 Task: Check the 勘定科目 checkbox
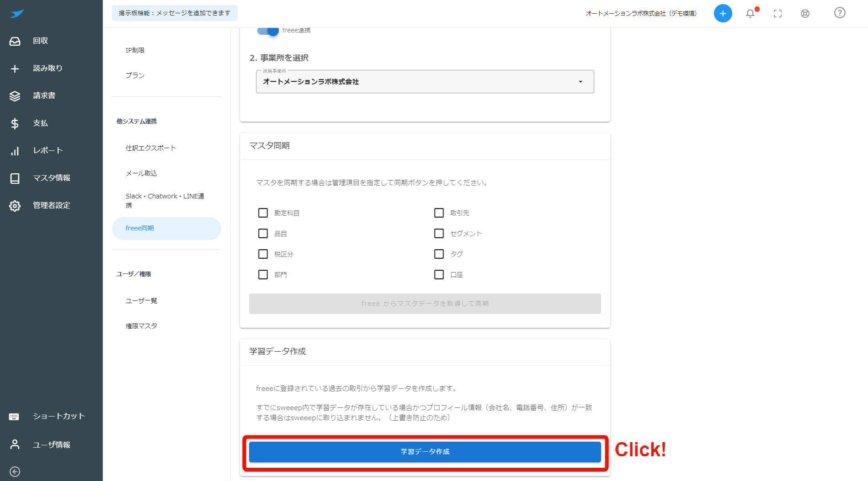coord(263,213)
